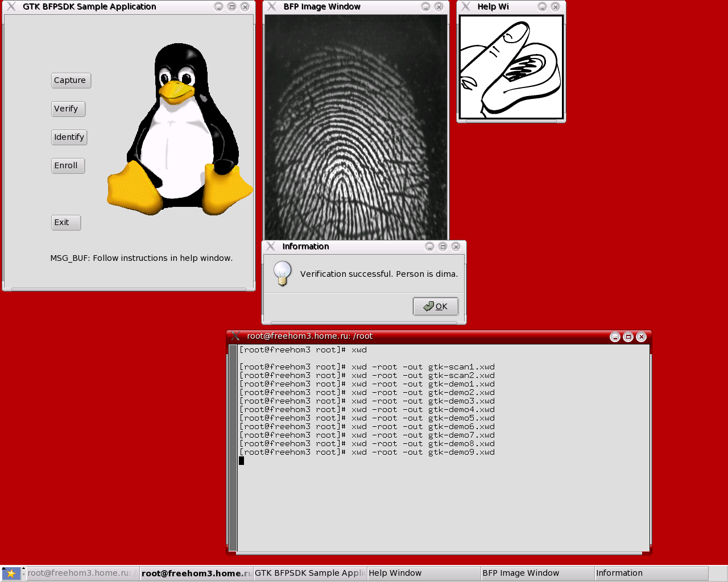Confirm the verification dialog with OK

(436, 306)
